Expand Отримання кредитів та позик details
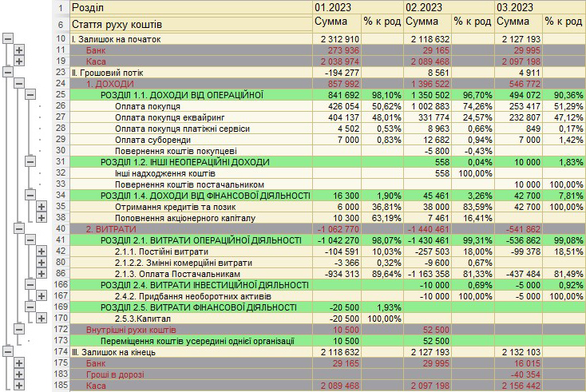Image resolution: width=586 pixels, height=392 pixels. [42, 206]
